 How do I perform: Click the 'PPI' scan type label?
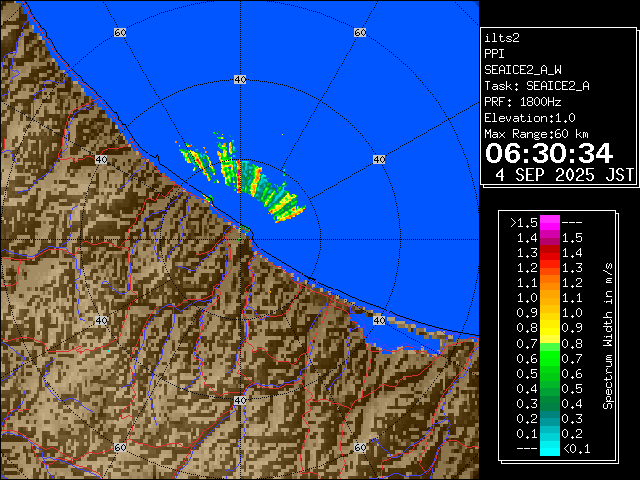click(495, 53)
